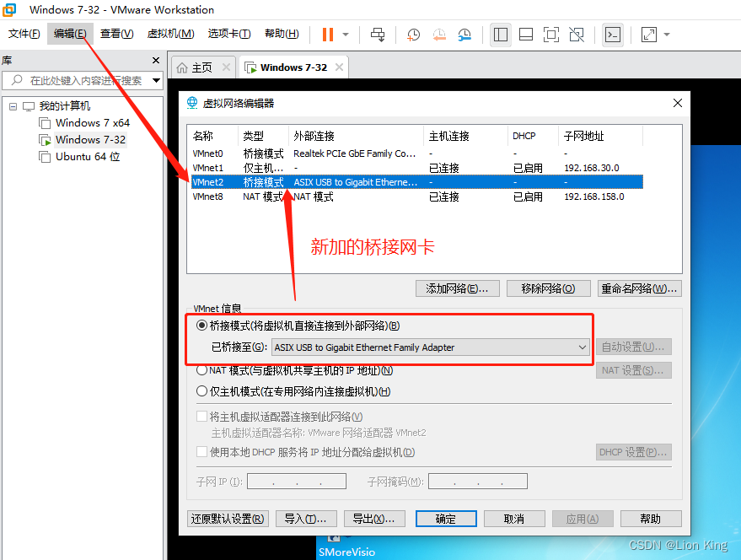Select the 桥接模式 radio button
The image size is (741, 560).
pyautogui.click(x=201, y=326)
